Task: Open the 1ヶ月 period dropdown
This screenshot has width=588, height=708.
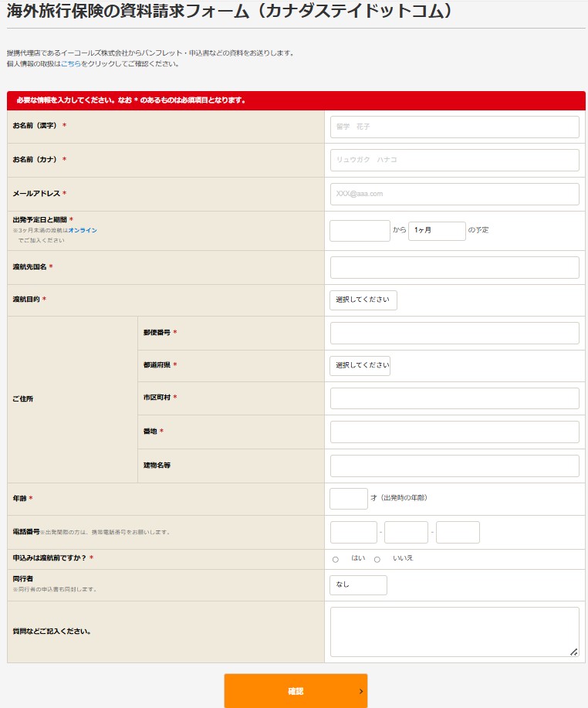Action: pyautogui.click(x=437, y=231)
